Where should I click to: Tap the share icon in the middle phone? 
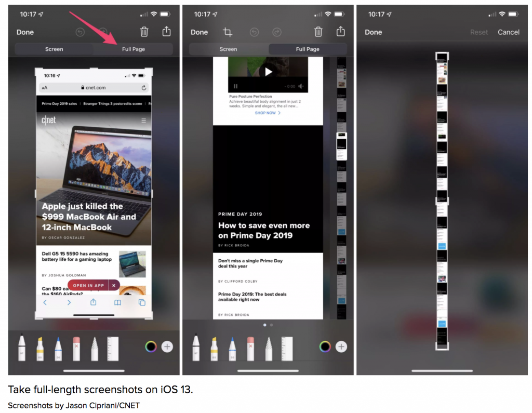click(341, 31)
